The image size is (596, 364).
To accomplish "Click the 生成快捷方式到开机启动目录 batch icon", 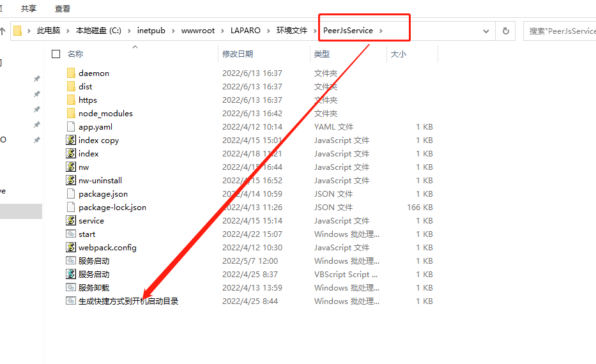I will (x=71, y=301).
